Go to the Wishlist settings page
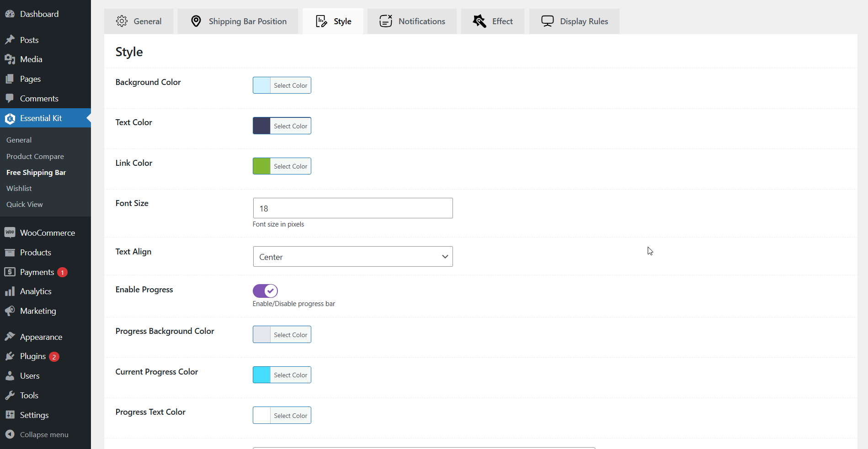868x449 pixels. pyautogui.click(x=19, y=188)
